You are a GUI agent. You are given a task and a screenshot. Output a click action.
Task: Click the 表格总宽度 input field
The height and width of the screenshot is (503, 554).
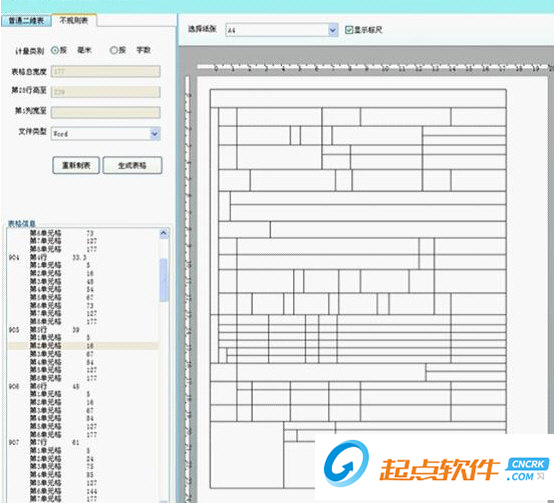106,71
